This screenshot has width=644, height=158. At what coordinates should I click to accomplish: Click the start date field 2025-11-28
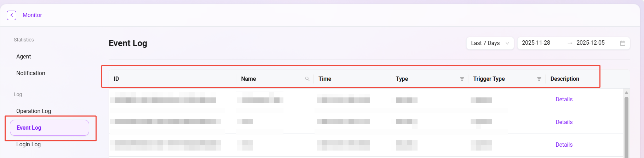[x=536, y=43]
